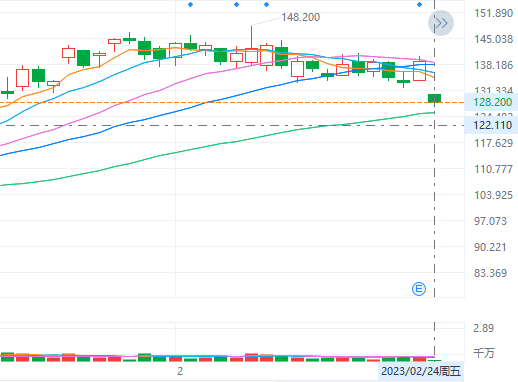518x382 pixels.
Task: Click the 151.890 price axis label
Action: [493, 13]
